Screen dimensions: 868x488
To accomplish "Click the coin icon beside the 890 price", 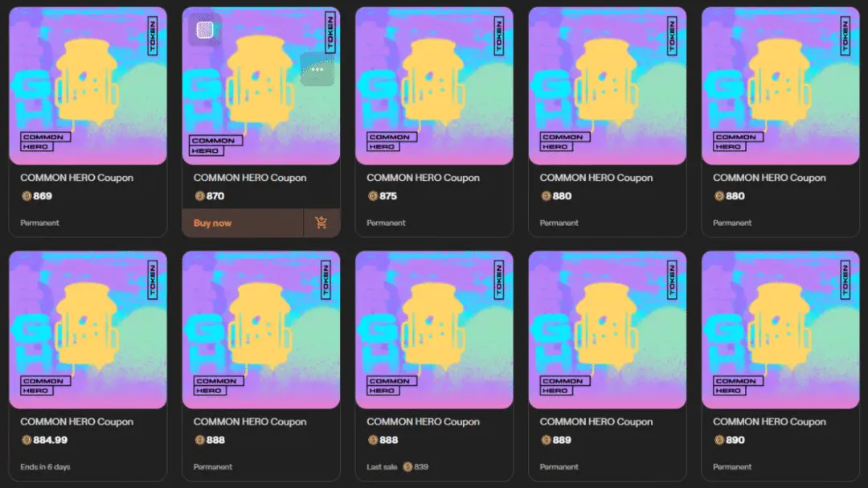I will (719, 441).
